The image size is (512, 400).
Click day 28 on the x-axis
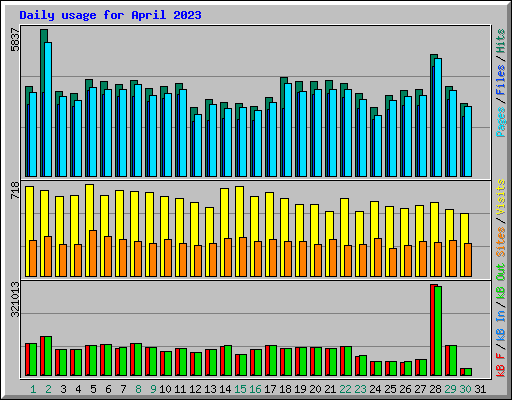[435, 389]
